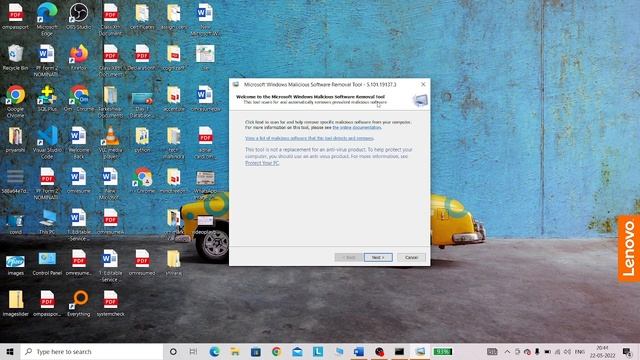
Task: Select the Control Panel desktop icon
Action: (x=47, y=262)
